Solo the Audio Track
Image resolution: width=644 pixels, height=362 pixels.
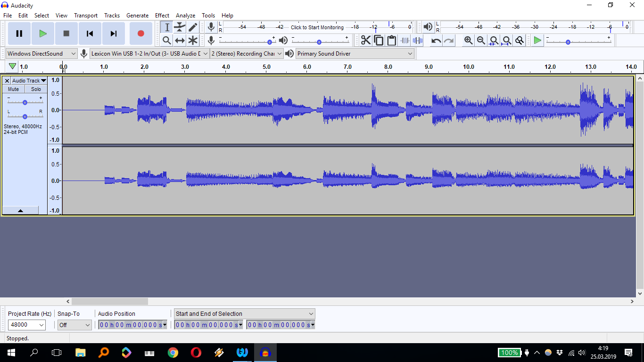point(36,89)
